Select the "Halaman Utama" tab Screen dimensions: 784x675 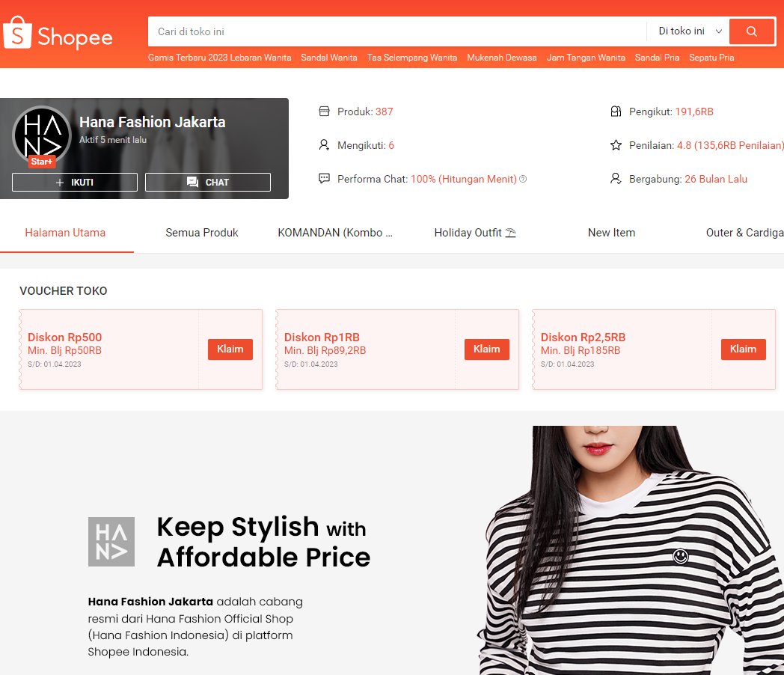pos(66,233)
